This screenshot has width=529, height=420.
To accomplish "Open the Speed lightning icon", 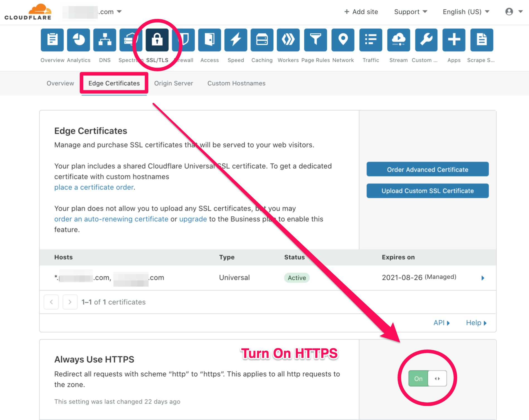I will (x=236, y=40).
